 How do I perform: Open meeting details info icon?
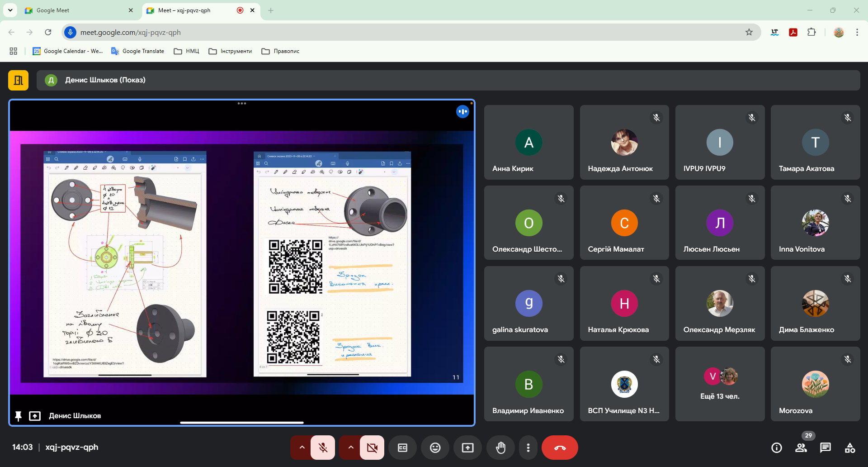pyautogui.click(x=776, y=448)
